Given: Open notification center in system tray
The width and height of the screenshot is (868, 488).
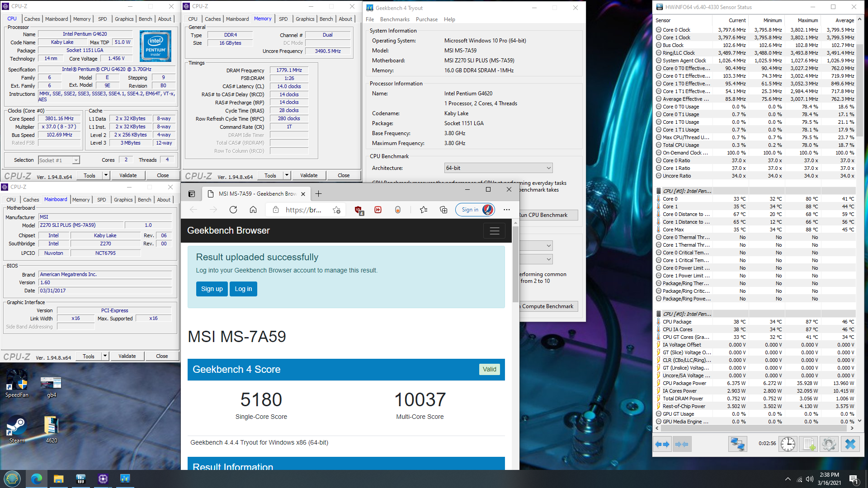Looking at the screenshot, I should point(854,479).
